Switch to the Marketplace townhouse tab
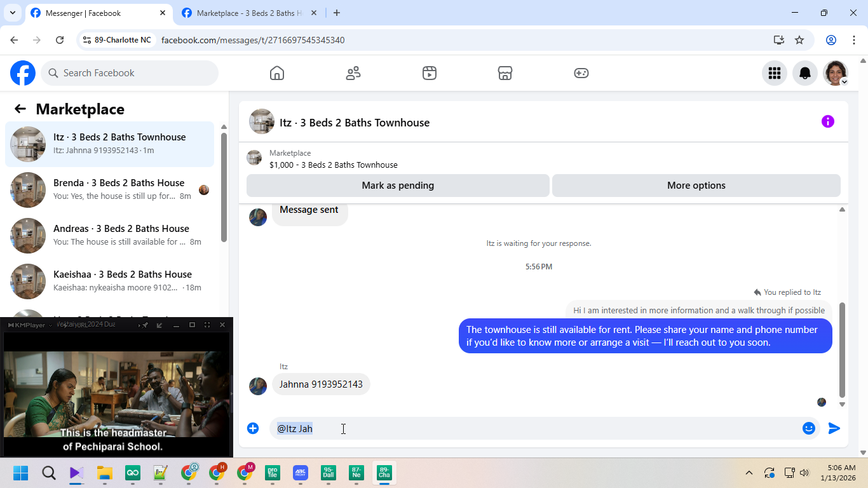This screenshot has height=488, width=868. coord(249,13)
